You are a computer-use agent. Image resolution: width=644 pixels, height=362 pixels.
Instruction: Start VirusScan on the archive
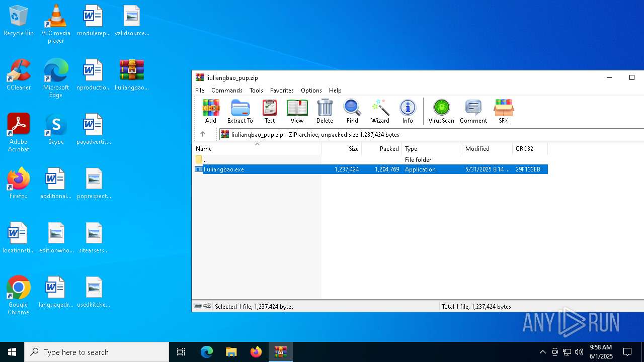pos(441,111)
